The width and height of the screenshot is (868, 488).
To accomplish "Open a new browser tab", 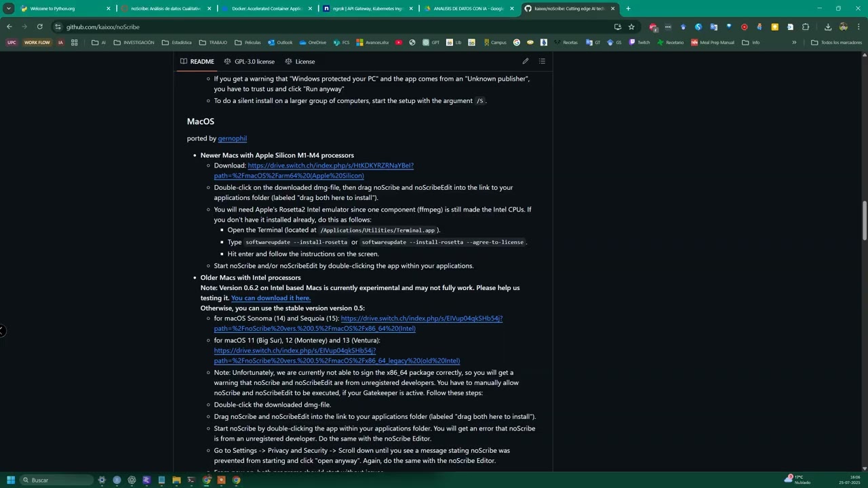I will coord(628,9).
